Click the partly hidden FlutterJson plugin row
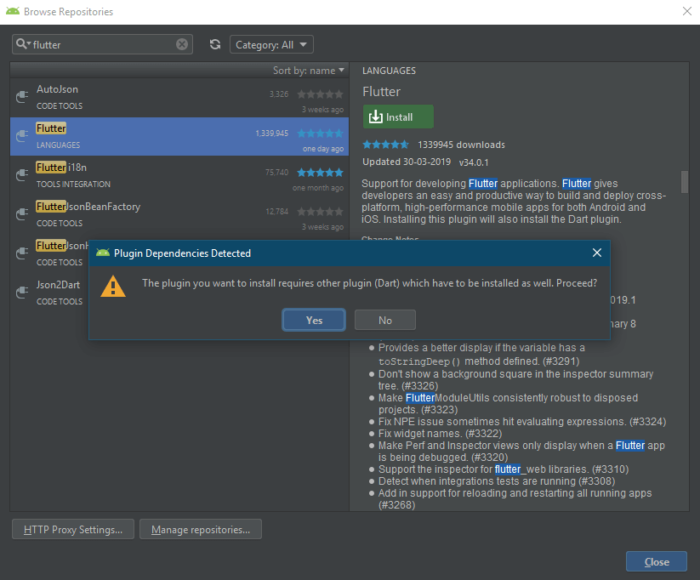Screen dimensions: 700x580 (x=49, y=253)
